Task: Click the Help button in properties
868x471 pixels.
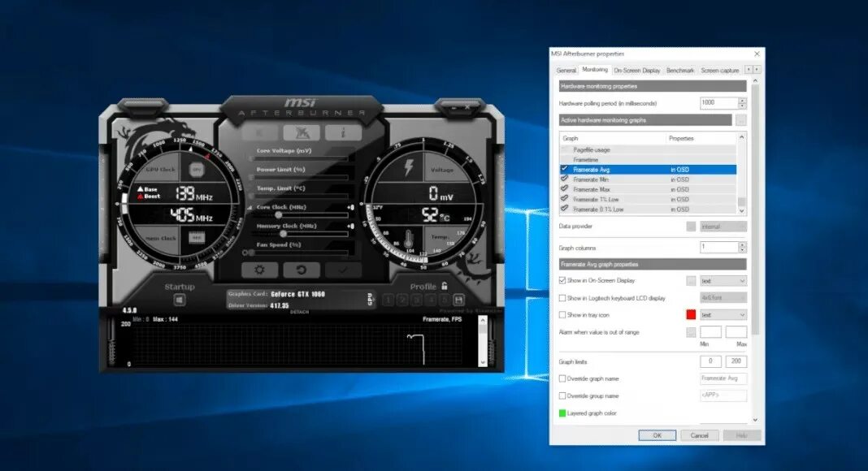Action: click(742, 435)
